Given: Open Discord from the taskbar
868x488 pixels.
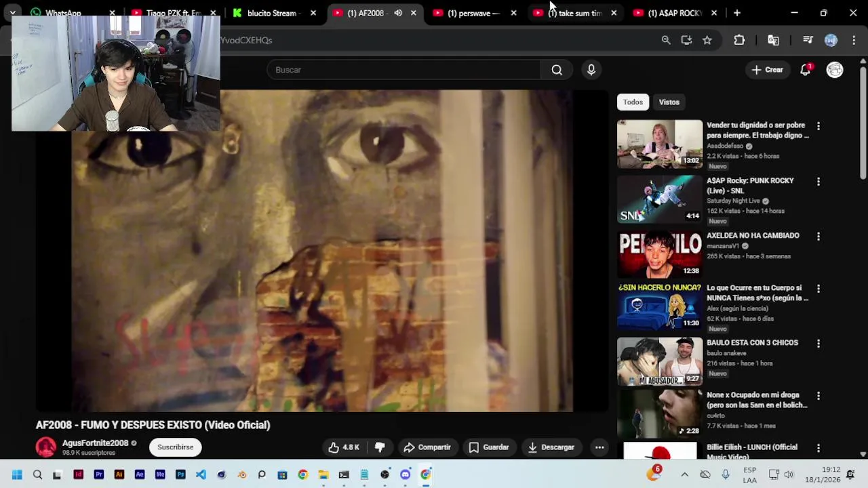Looking at the screenshot, I should click(x=405, y=474).
